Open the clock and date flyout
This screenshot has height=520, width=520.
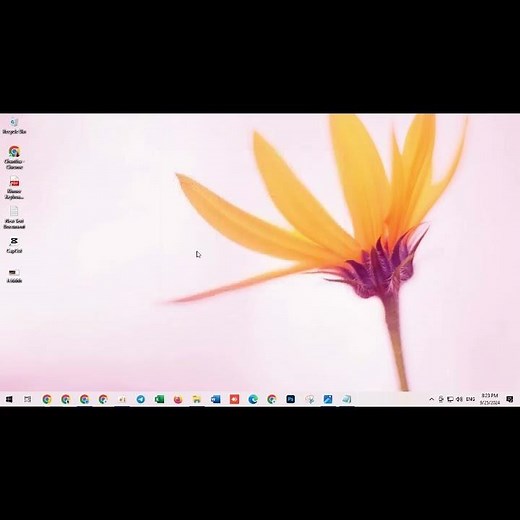click(490, 399)
